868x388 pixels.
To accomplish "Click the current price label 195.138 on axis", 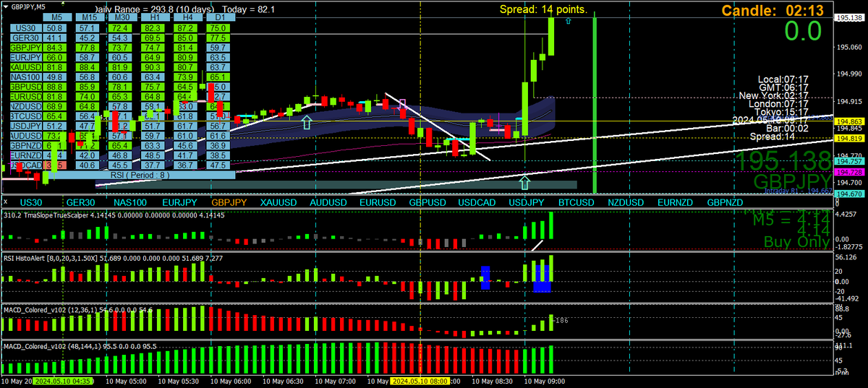I will tap(851, 17).
